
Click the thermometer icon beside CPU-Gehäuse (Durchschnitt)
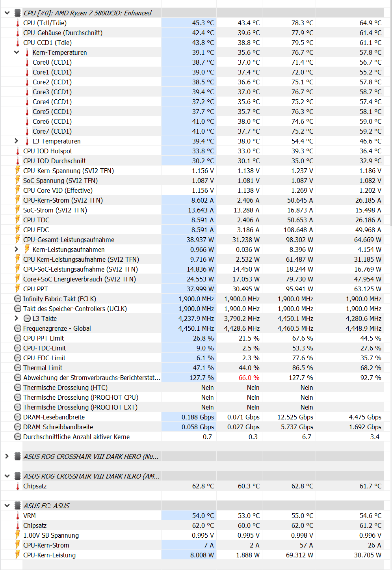18,33
